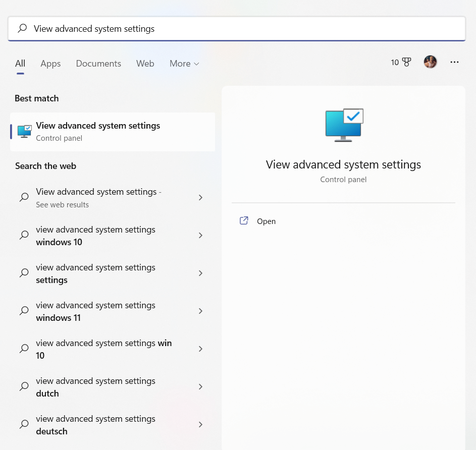Click search icon beside 'dutch' suggestion
The height and width of the screenshot is (450, 476).
[x=24, y=386]
